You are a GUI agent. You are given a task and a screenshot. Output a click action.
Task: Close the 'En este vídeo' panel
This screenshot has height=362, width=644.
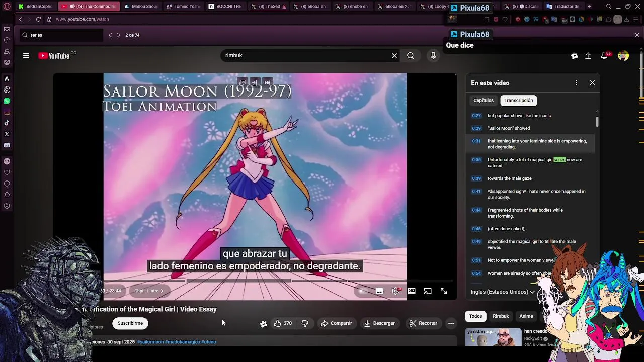pyautogui.click(x=592, y=83)
